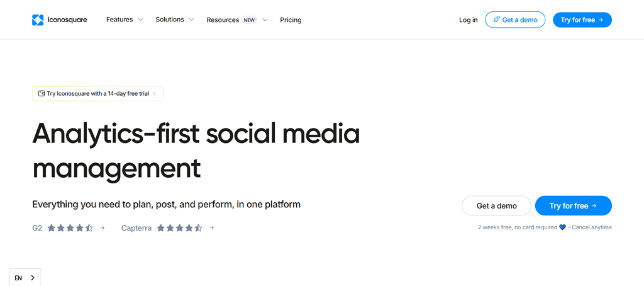The image size is (644, 286).
Task: Click the hero Try for free button
Action: pyautogui.click(x=573, y=206)
